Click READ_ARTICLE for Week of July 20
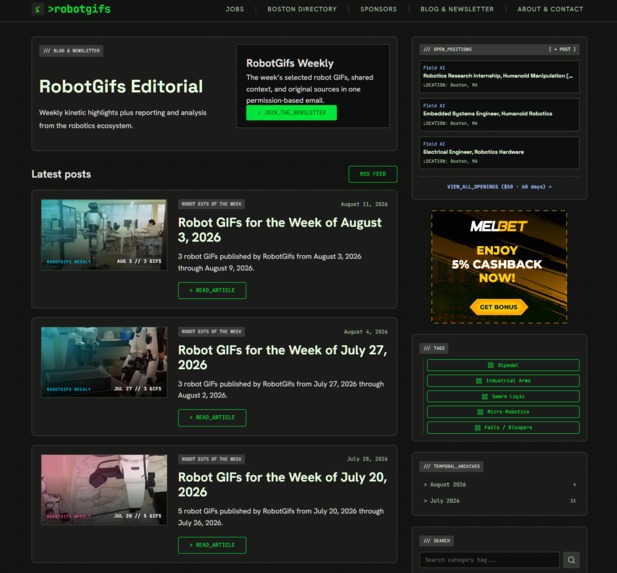This screenshot has height=573, width=617. tap(212, 545)
